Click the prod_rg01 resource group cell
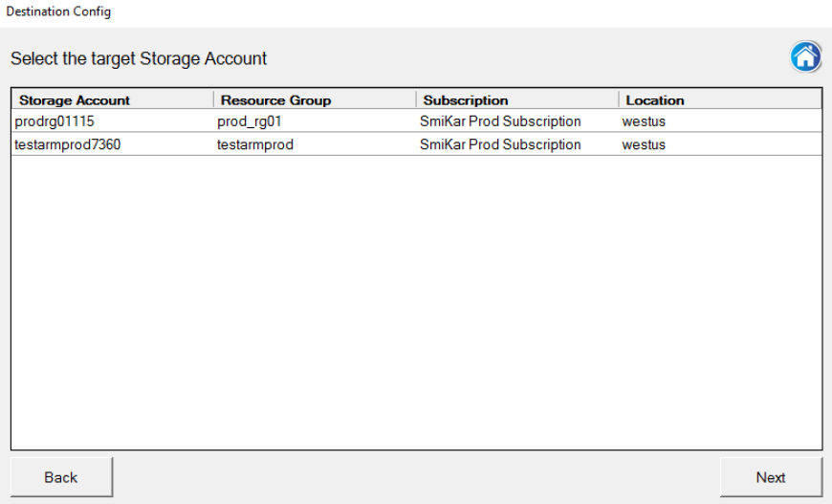832x504 pixels. 249,121
